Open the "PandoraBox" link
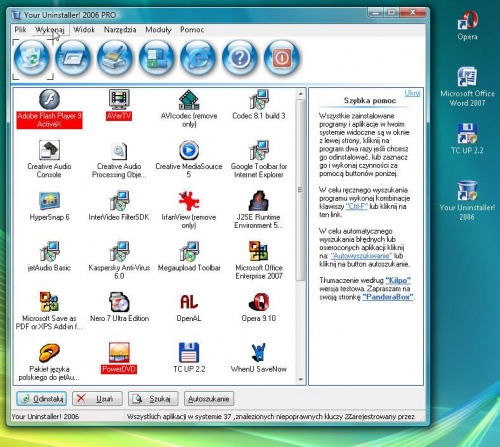This screenshot has width=500, height=447. 388,297
